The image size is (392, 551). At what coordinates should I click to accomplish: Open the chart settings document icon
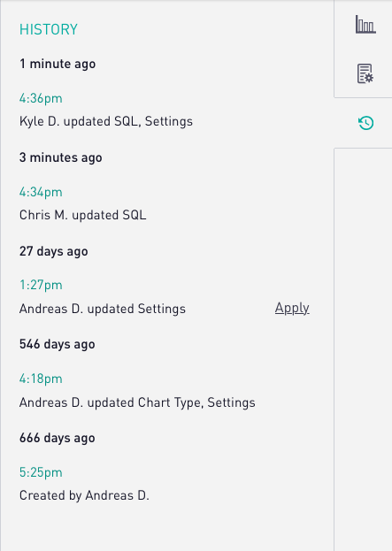click(365, 73)
